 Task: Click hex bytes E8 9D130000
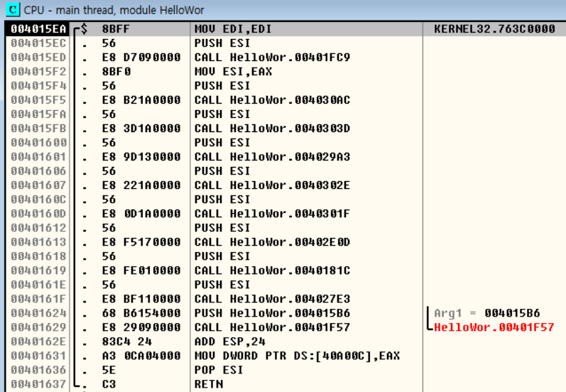[141, 157]
